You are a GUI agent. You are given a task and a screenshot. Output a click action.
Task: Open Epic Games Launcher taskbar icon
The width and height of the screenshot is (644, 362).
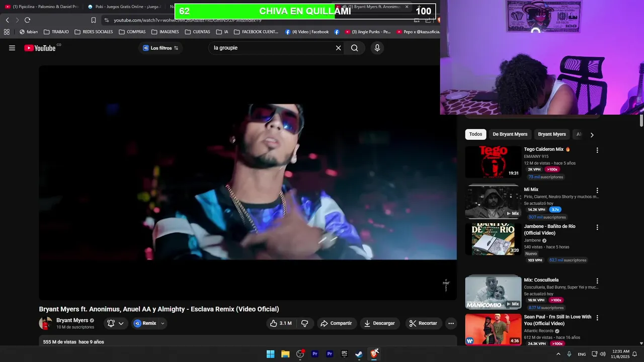pos(344,354)
